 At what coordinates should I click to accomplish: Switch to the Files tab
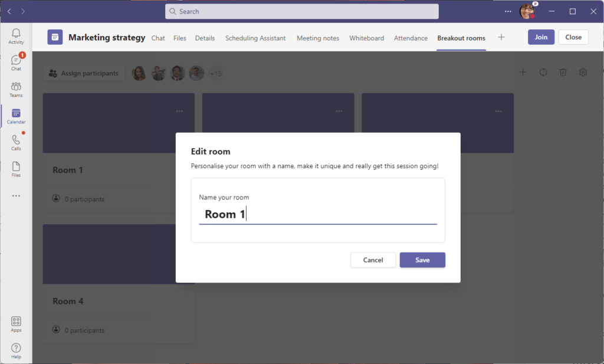pyautogui.click(x=179, y=38)
